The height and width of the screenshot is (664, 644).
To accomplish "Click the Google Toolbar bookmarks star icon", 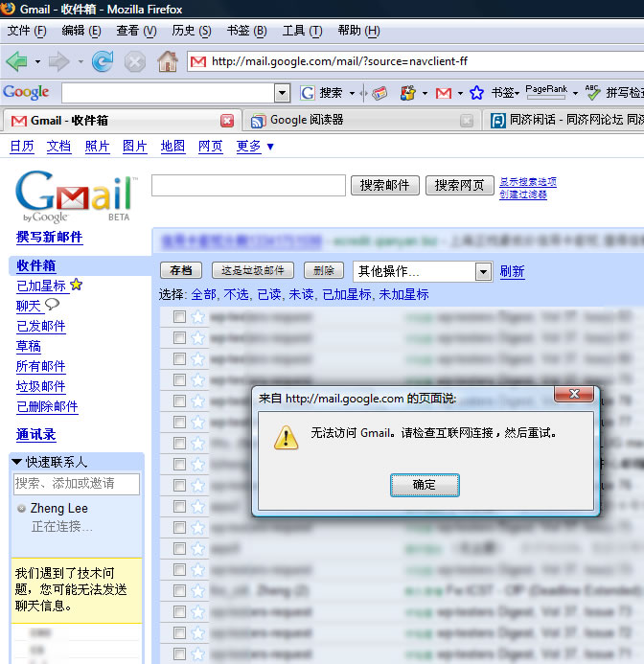I will coord(476,93).
